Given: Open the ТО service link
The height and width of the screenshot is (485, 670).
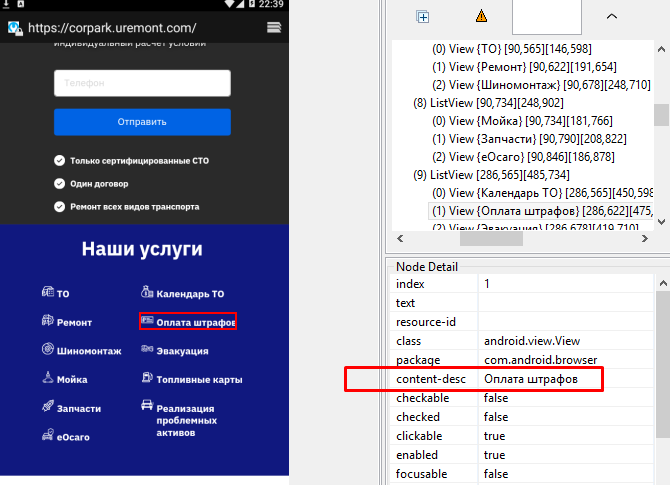Looking at the screenshot, I should pos(63,294).
